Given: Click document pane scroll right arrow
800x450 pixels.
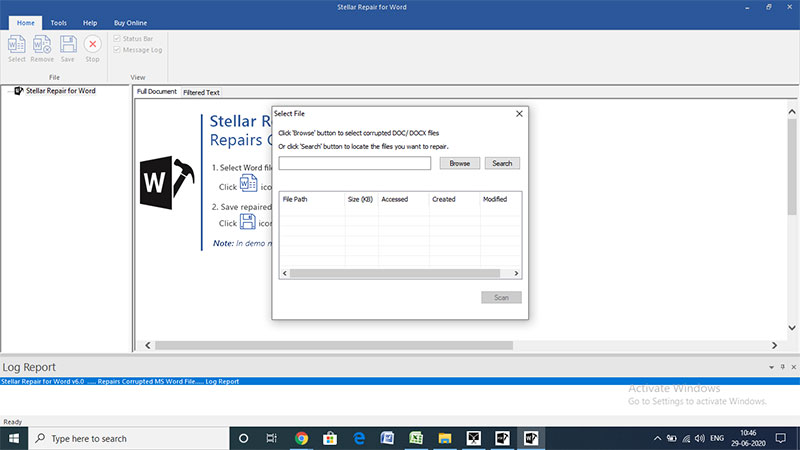Looking at the screenshot, I should [x=774, y=345].
